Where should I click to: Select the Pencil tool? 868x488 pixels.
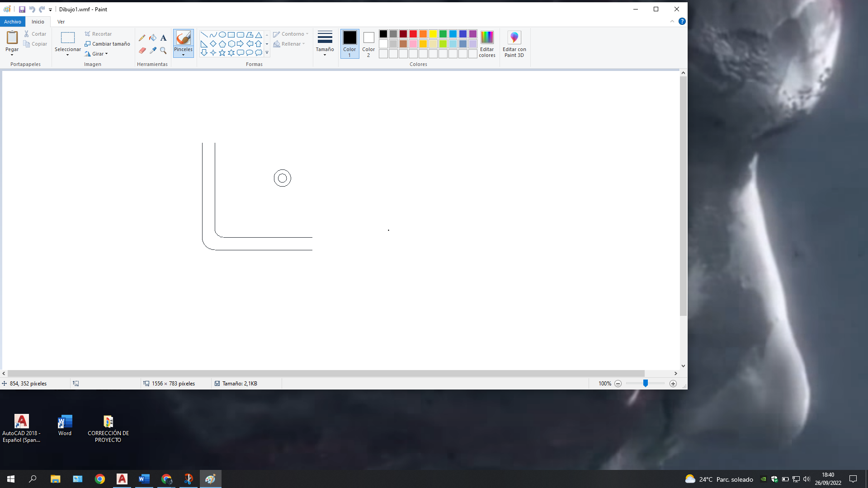coord(142,38)
